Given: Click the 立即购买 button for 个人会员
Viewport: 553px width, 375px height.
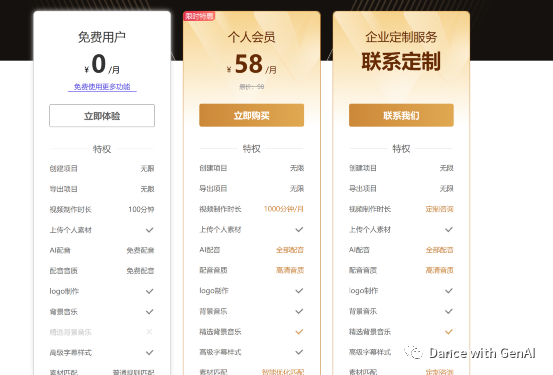Looking at the screenshot, I should coord(251,115).
